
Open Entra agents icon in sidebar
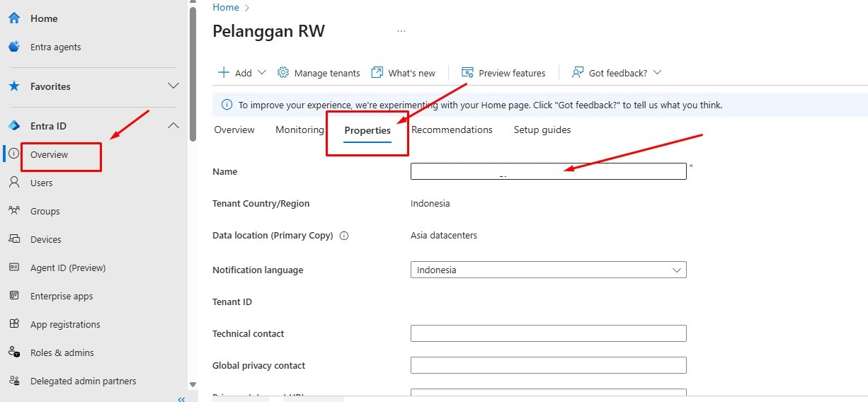pyautogui.click(x=14, y=47)
